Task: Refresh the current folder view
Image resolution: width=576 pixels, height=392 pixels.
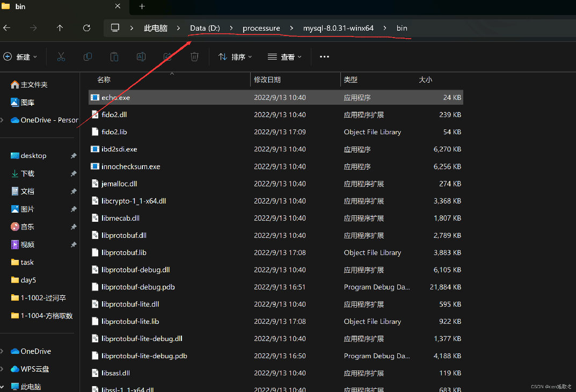Action: coord(86,28)
